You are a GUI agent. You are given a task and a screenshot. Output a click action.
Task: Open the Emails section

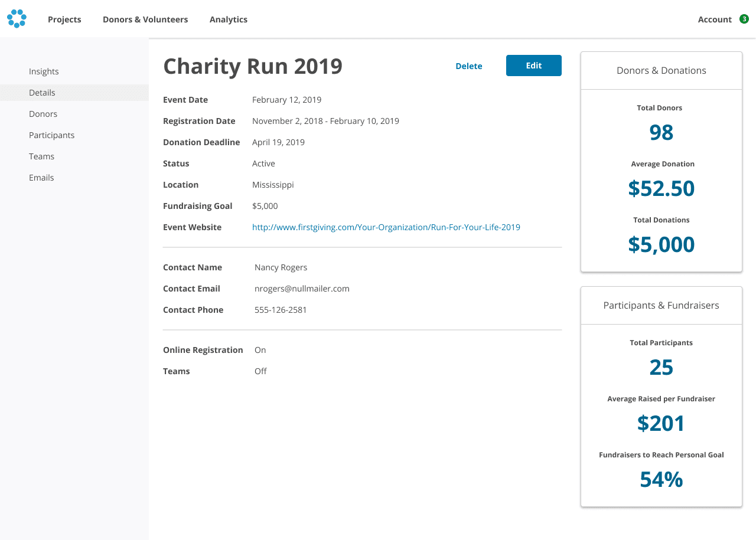coord(41,178)
